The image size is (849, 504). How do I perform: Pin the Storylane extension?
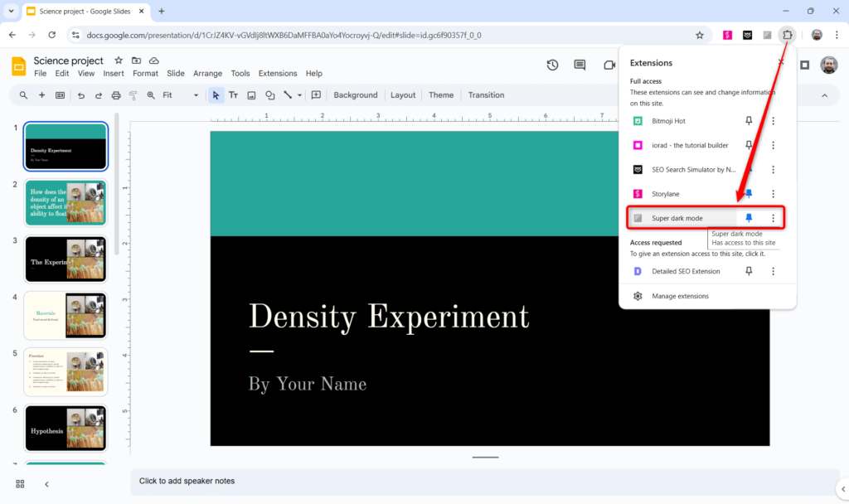point(749,193)
